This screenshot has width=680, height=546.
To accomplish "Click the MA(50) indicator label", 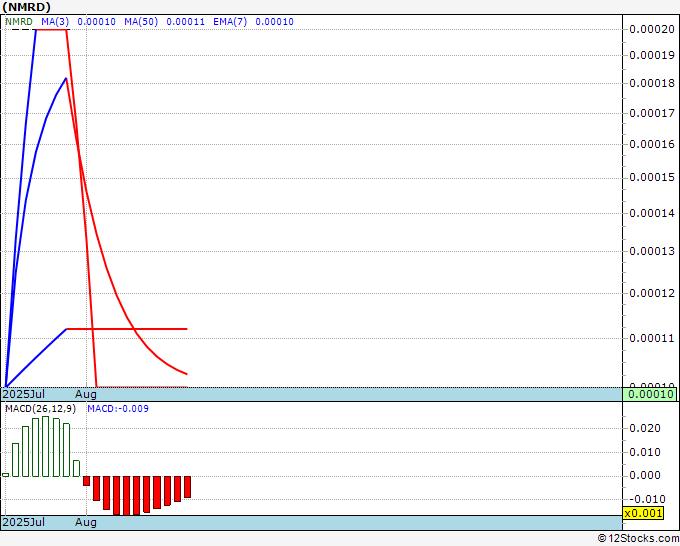I will coord(141,22).
